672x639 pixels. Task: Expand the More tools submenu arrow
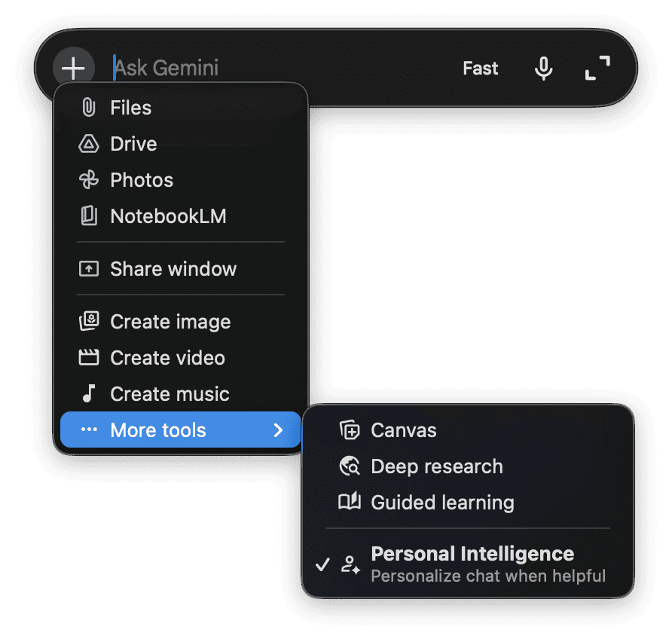click(x=278, y=430)
